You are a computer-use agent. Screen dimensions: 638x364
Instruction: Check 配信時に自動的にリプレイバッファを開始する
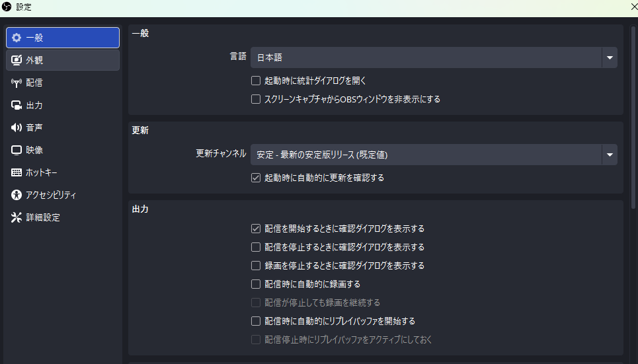click(x=255, y=321)
